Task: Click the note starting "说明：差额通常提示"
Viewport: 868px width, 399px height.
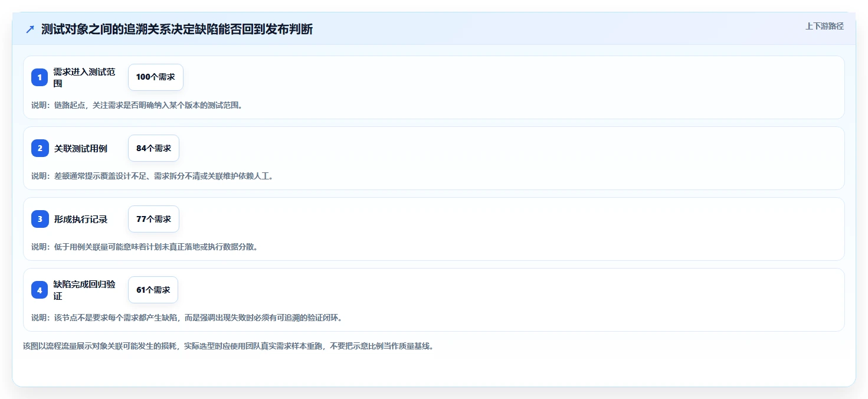Action: (x=152, y=176)
